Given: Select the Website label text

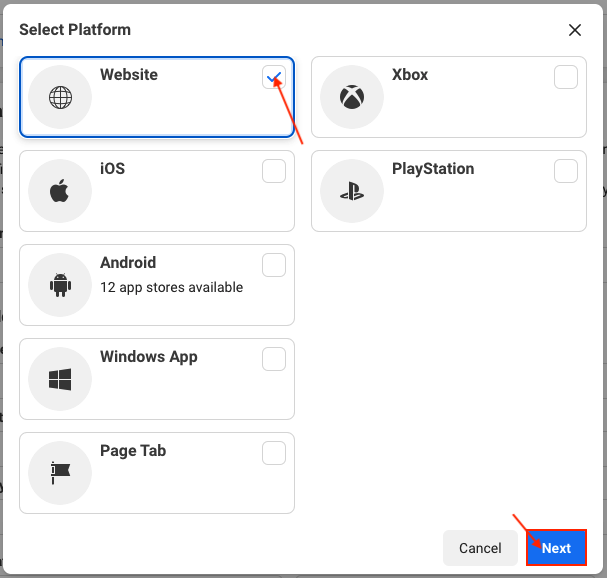Looking at the screenshot, I should point(129,75).
